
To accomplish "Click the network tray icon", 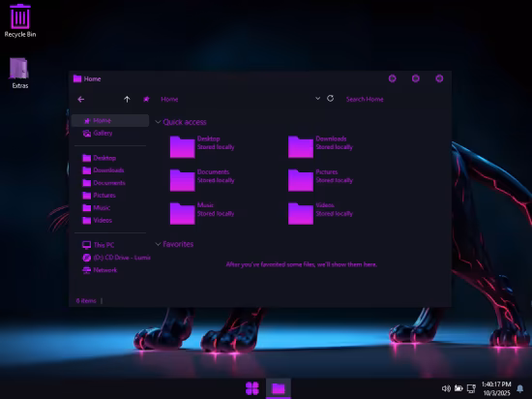I will [471, 388].
